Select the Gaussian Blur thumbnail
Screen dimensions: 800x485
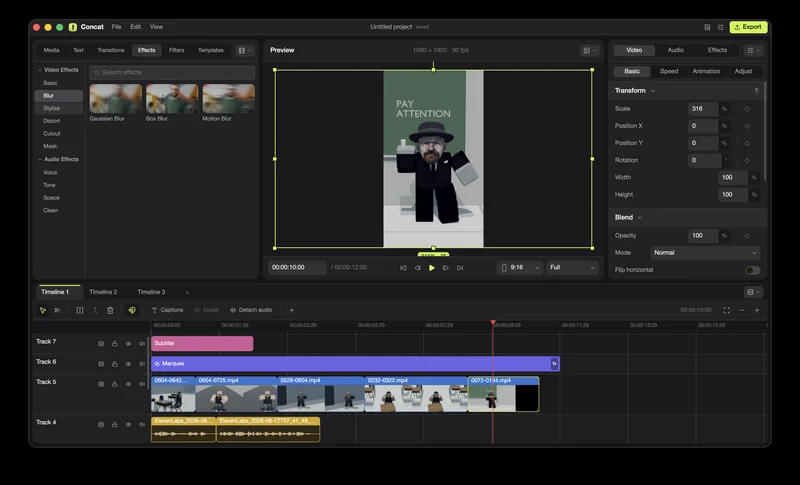tap(116, 98)
